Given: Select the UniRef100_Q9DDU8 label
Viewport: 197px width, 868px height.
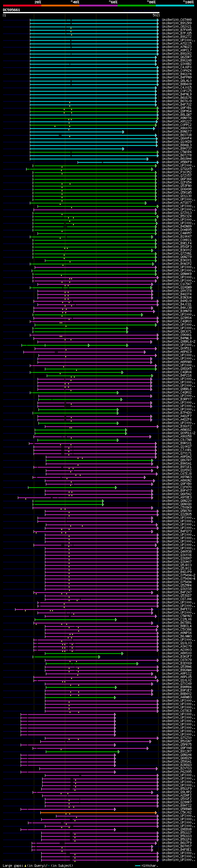Looking at the screenshot, I should [x=177, y=829].
